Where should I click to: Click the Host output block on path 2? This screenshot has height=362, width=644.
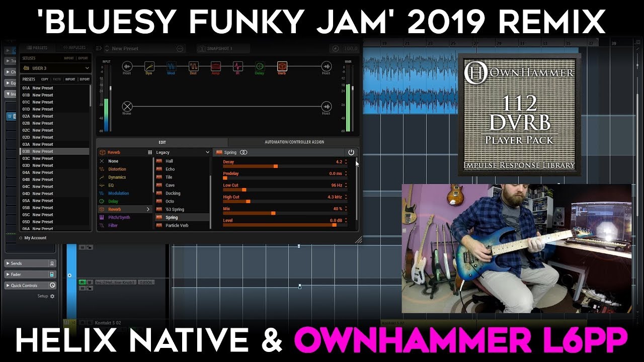pyautogui.click(x=326, y=106)
